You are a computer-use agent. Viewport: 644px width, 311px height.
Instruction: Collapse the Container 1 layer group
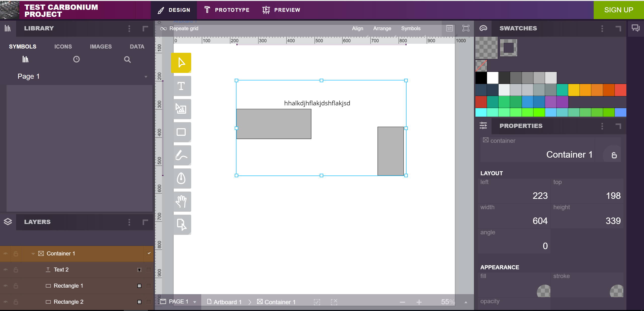pos(33,253)
